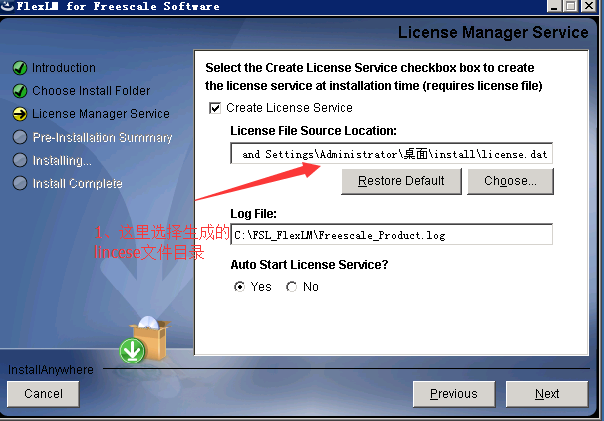Cancel the FlexLM installation
This screenshot has width=604, height=421.
point(43,394)
